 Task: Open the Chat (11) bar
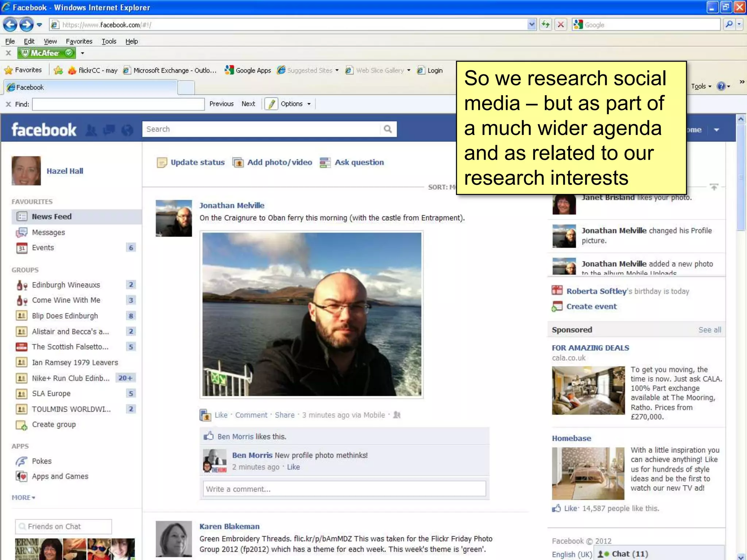pyautogui.click(x=659, y=554)
